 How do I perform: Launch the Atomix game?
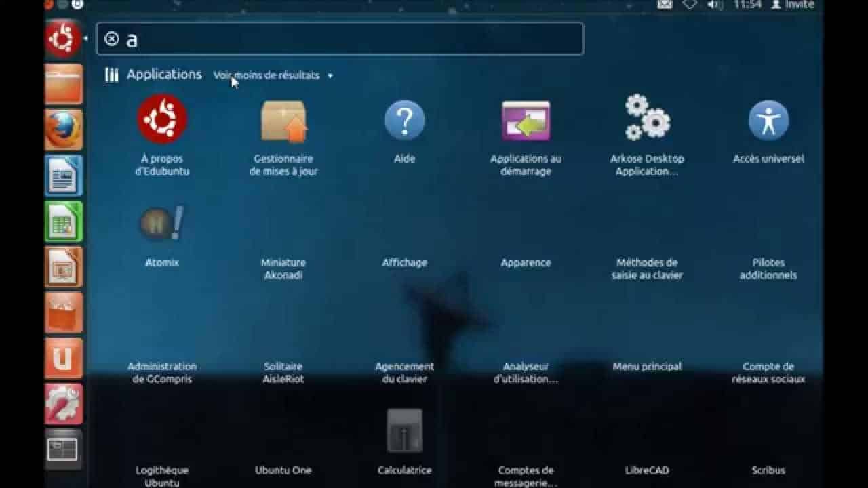(x=162, y=236)
